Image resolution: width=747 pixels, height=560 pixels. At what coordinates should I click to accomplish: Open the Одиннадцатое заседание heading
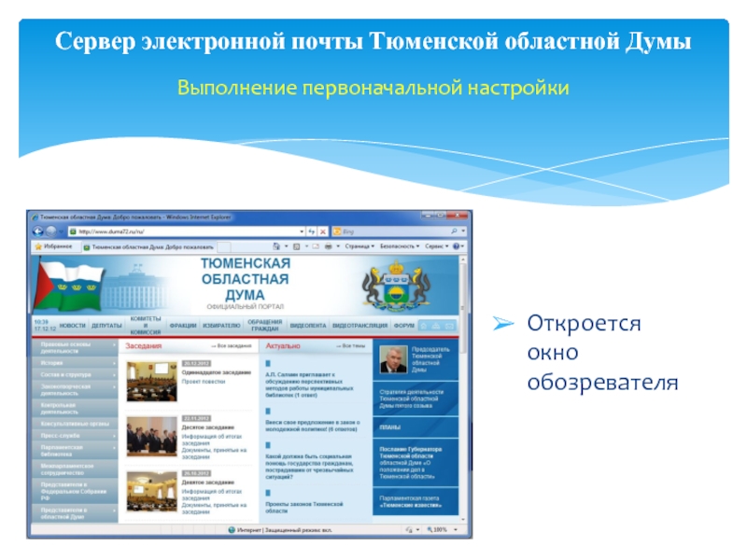coord(217,372)
